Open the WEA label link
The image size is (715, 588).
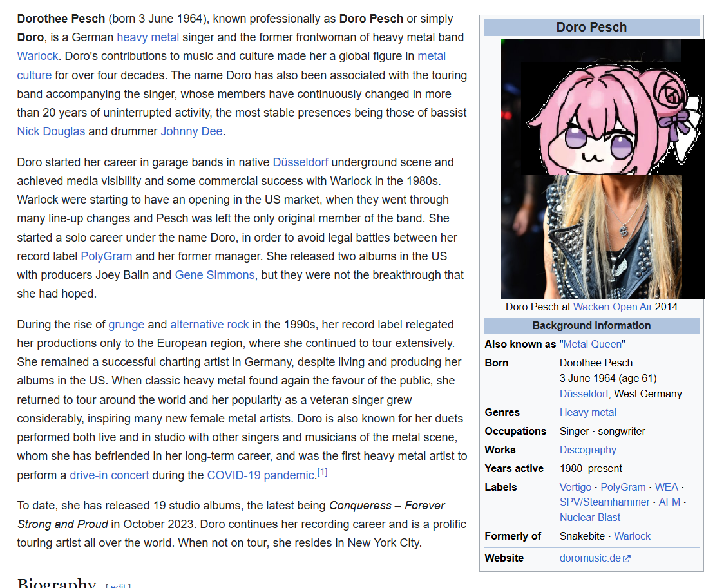click(x=667, y=488)
